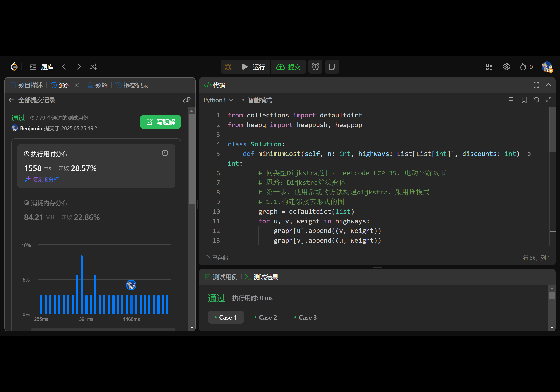Select Case 2 test case
The height and width of the screenshot is (392, 560).
click(265, 317)
